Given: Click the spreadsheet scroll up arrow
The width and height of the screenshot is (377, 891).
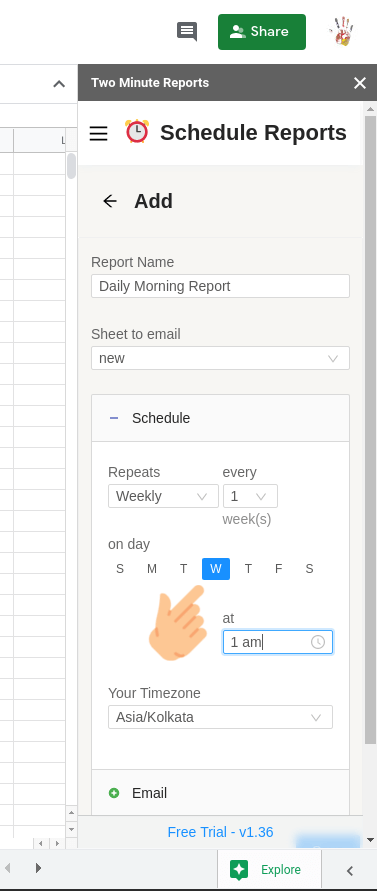Looking at the screenshot, I should pyautogui.click(x=72, y=813).
